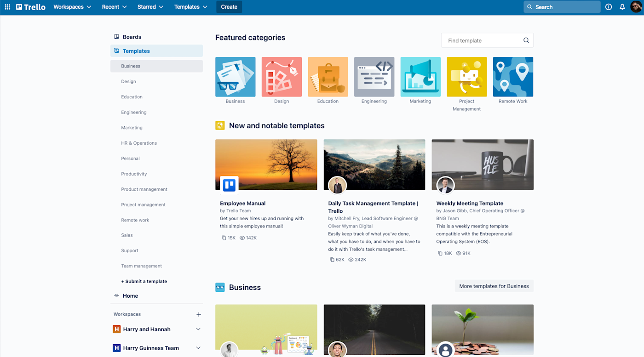644x357 pixels.
Task: Select the Marketing category icon
Action: (x=420, y=77)
